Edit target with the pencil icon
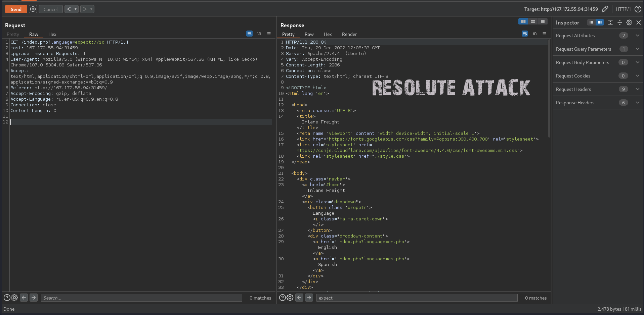 point(605,9)
